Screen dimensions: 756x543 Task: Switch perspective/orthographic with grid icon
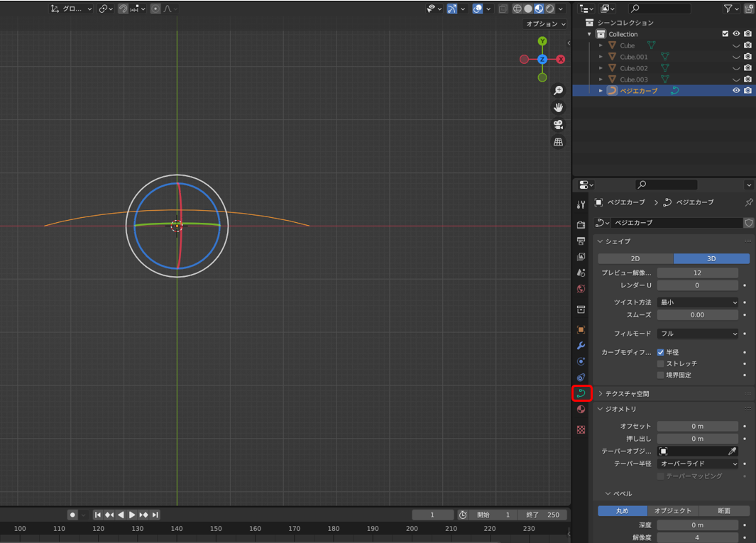tap(559, 142)
